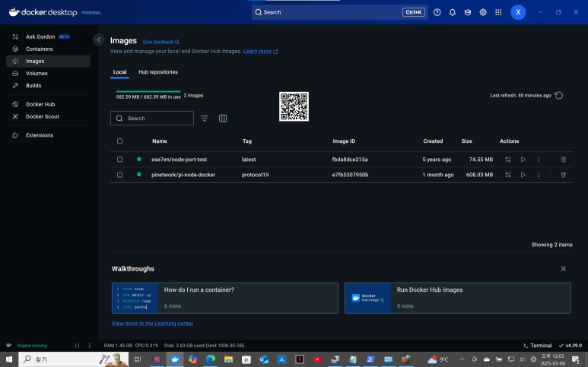Screen dimensions: 588x367
Task: Switch to Hub repositories tab
Action: click(x=158, y=72)
